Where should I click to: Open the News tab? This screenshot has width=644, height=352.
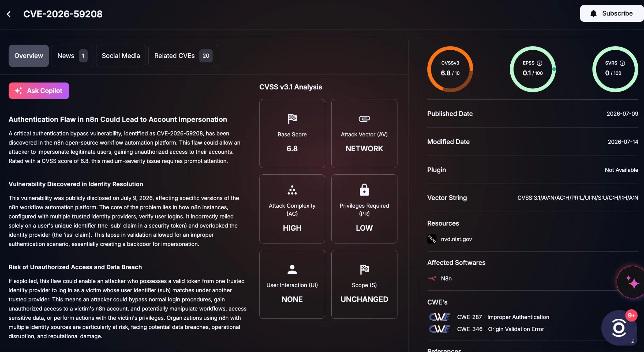pos(72,56)
